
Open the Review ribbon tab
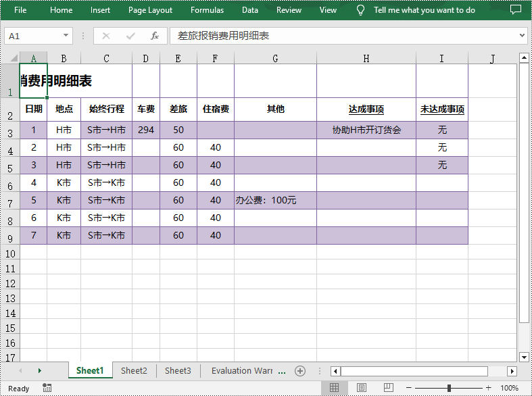(x=289, y=10)
